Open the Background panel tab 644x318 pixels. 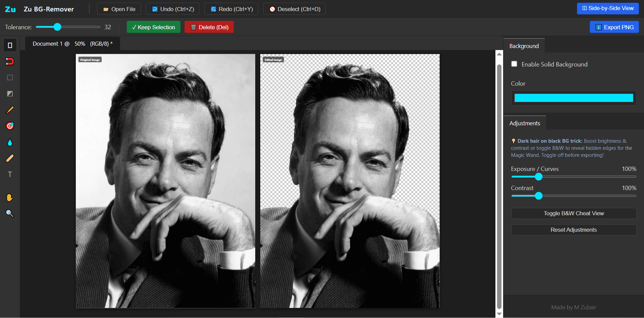coord(524,46)
